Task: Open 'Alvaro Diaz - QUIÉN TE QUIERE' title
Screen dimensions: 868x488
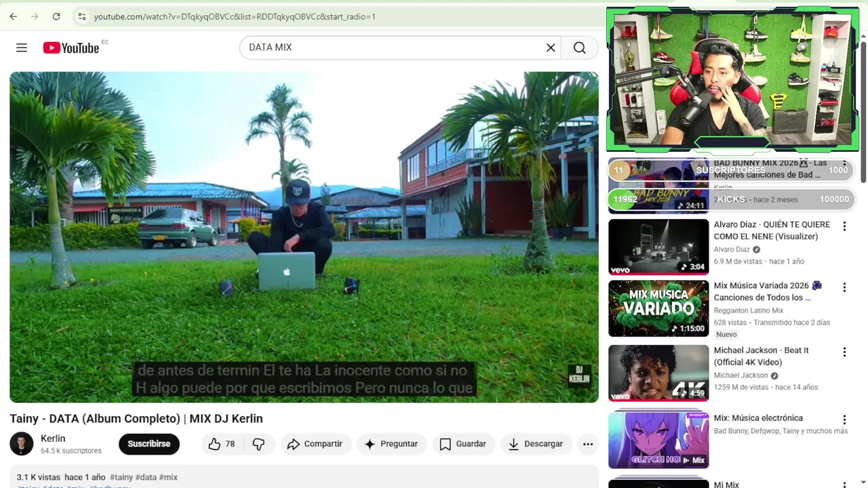Action: [772, 230]
